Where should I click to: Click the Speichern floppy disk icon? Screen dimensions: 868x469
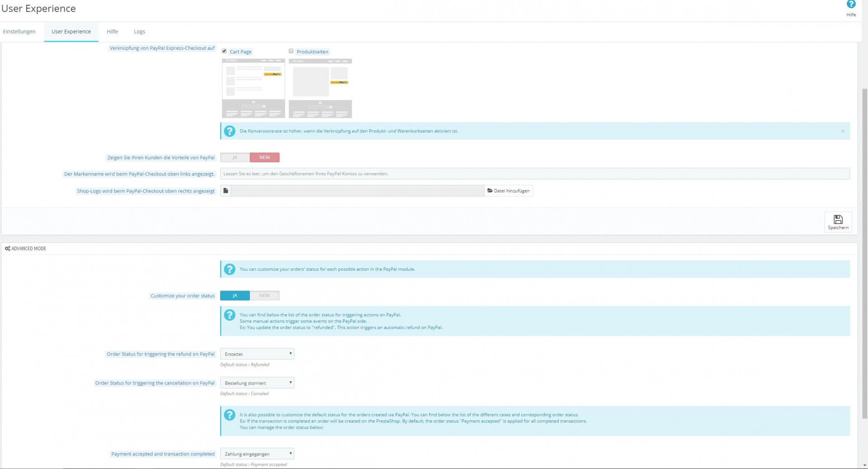pyautogui.click(x=838, y=220)
